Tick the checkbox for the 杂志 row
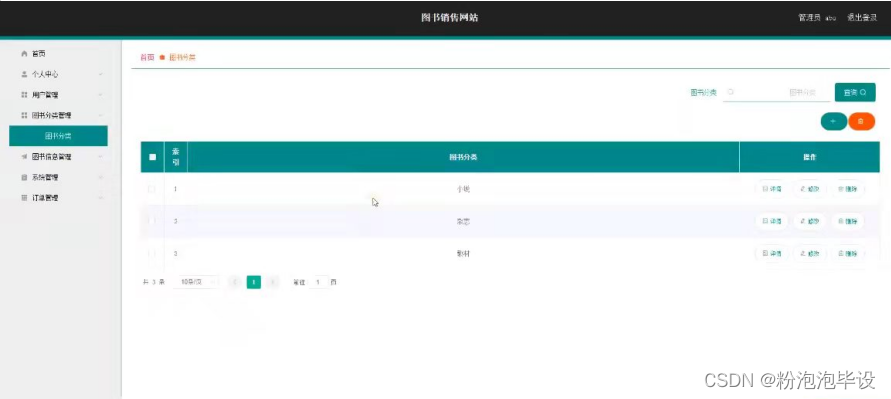891x399 pixels. point(152,221)
